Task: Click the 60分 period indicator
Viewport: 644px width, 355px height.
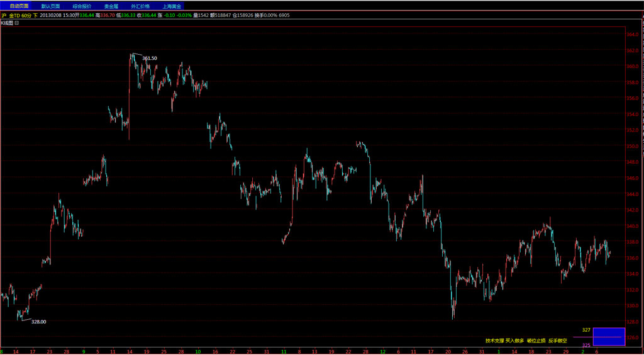Action: coord(26,14)
